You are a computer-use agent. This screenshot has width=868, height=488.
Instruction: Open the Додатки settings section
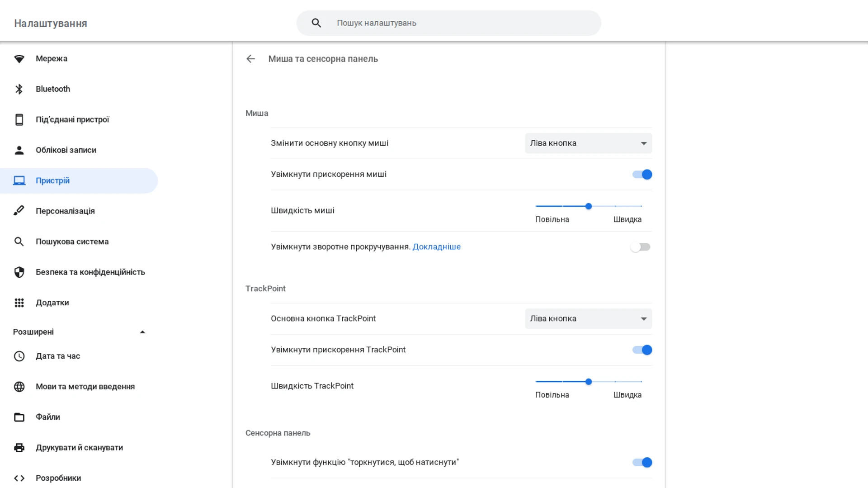click(x=52, y=303)
